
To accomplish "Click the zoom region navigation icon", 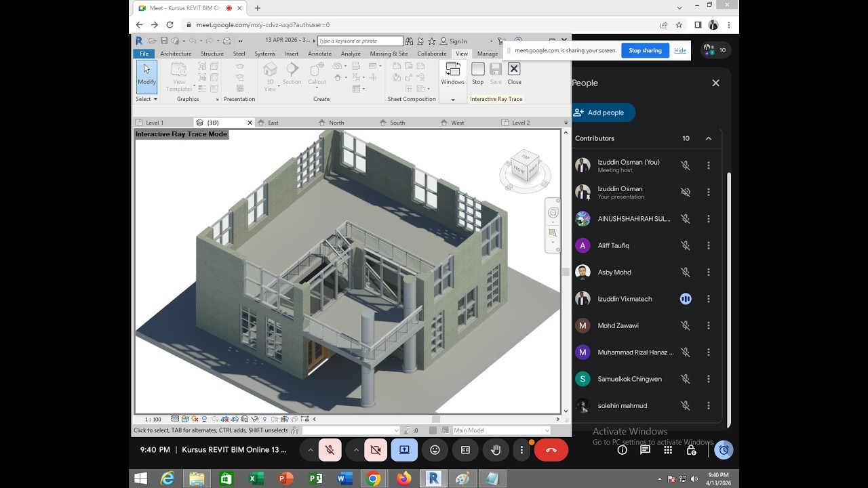I will coord(553,232).
